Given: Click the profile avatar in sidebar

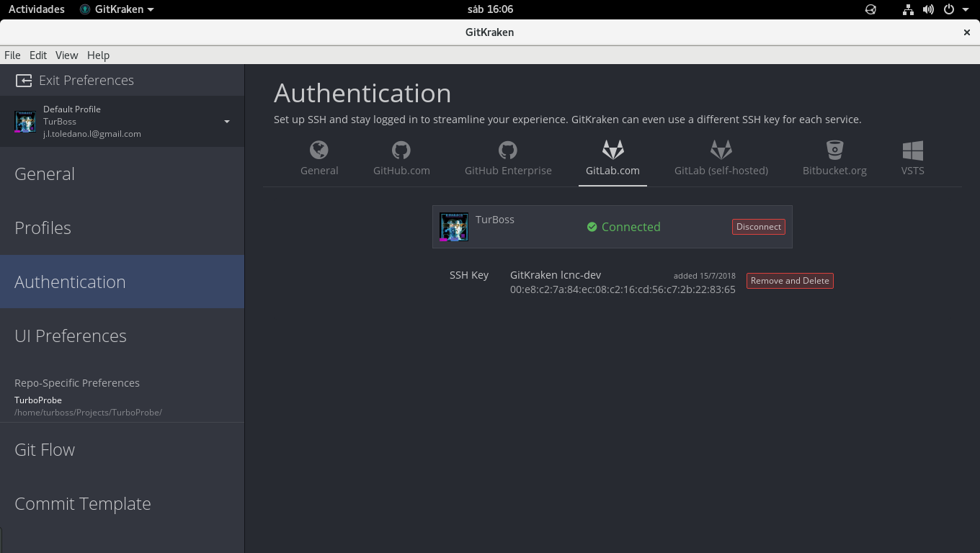Looking at the screenshot, I should pos(25,122).
